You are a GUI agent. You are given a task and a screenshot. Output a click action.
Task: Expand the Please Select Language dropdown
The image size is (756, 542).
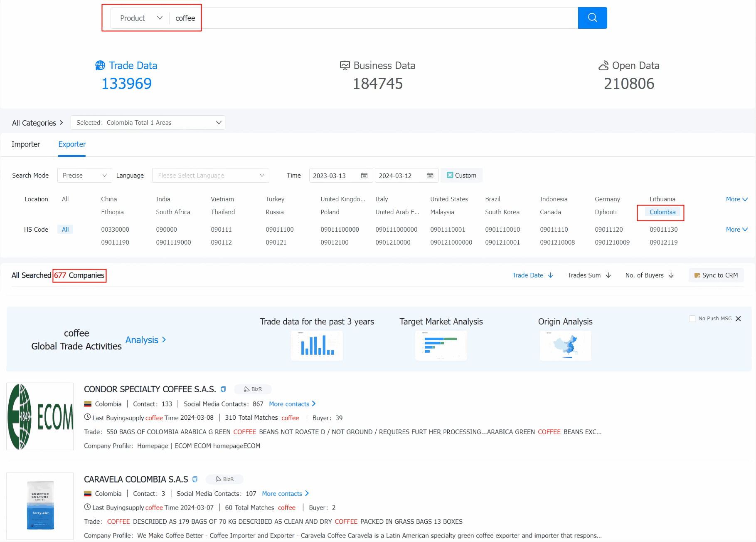(x=210, y=176)
